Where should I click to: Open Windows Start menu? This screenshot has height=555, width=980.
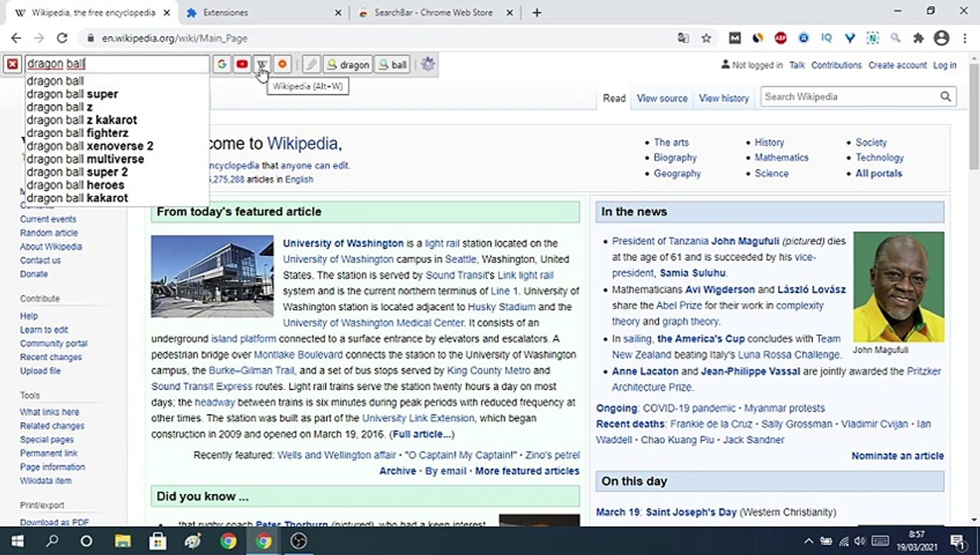(17, 541)
